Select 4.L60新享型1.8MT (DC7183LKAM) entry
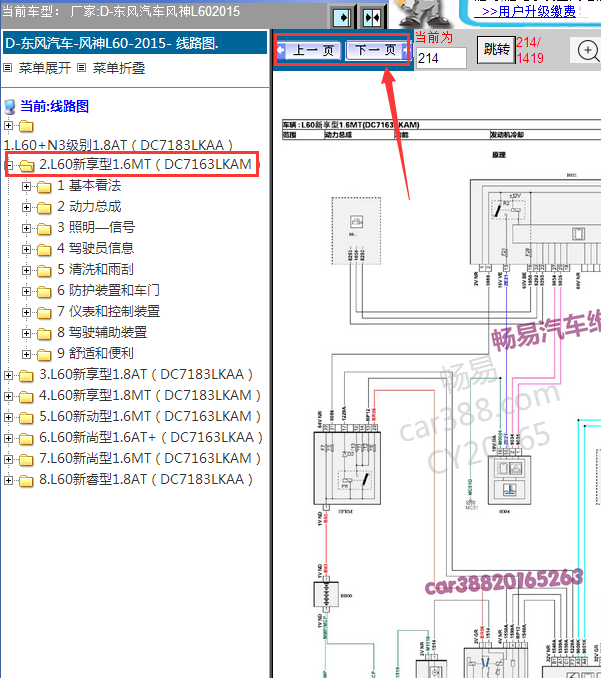The height and width of the screenshot is (678, 601). click(x=150, y=395)
